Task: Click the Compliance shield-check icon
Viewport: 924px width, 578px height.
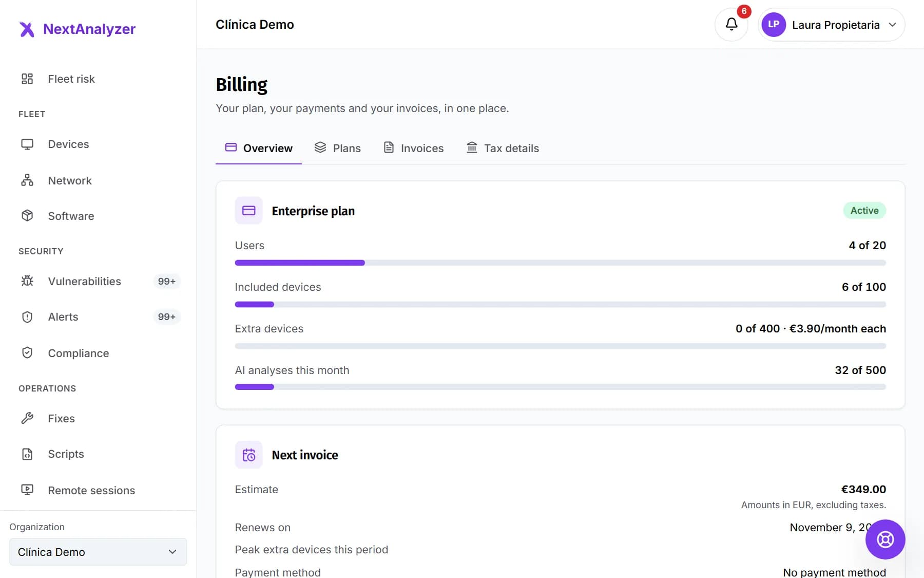Action: click(27, 353)
